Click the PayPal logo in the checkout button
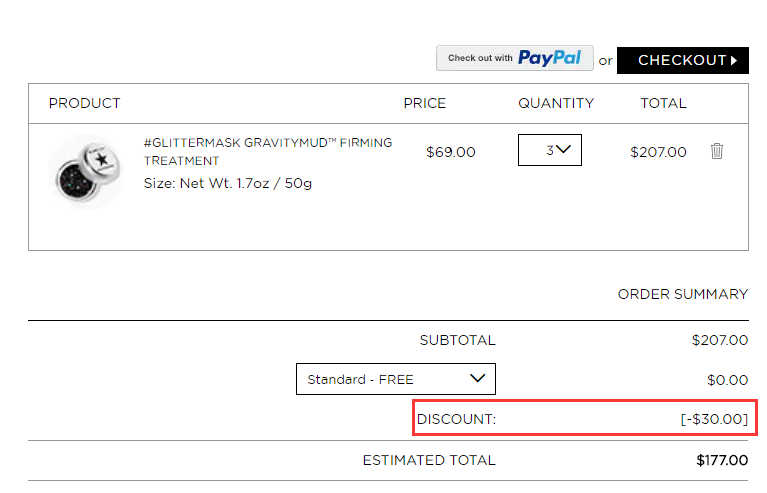Screen dimensions: 767x493 point(549,58)
